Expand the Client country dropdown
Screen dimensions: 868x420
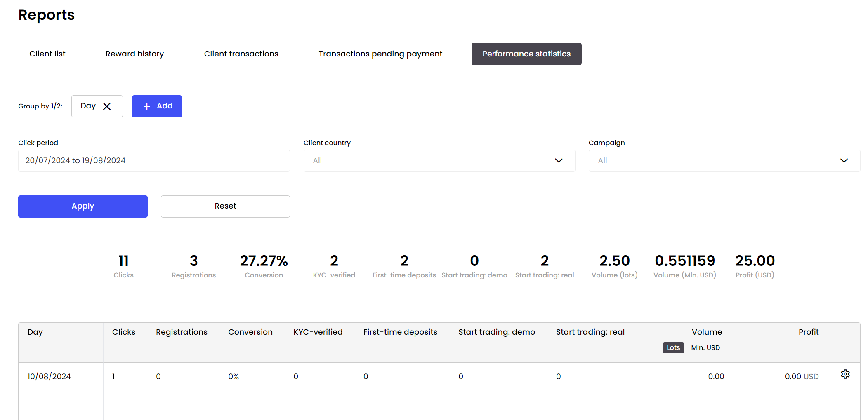pyautogui.click(x=439, y=161)
